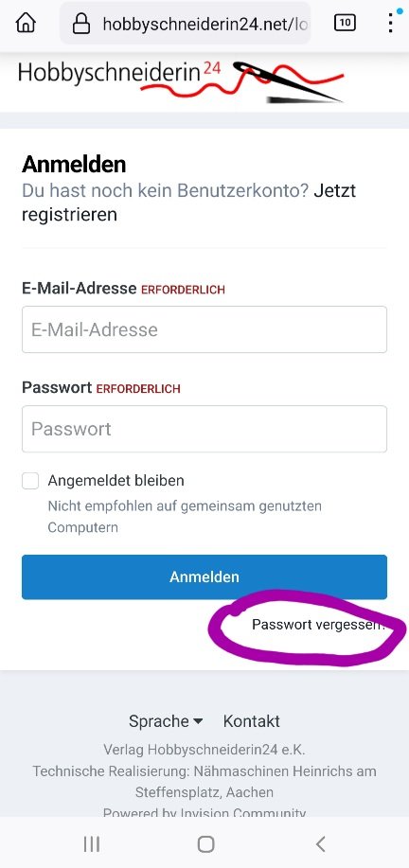Open the browser three-dot menu
This screenshot has height=868, width=409.
point(391,23)
